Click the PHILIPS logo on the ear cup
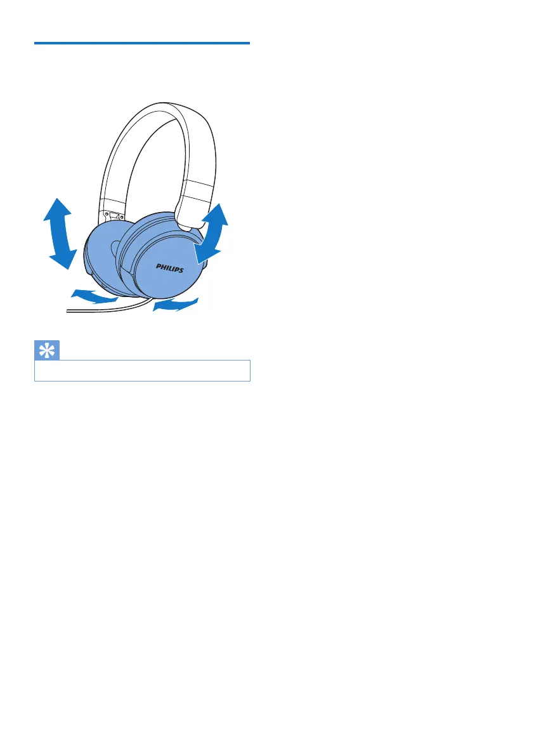Viewport: 534px width, 756px height. [x=169, y=268]
